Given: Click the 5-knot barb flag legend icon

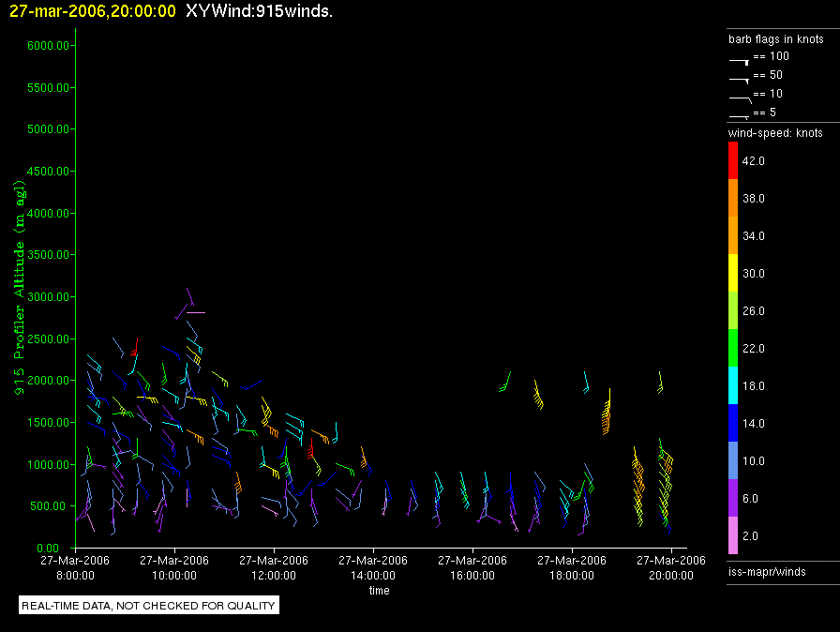Looking at the screenshot, I should click(x=740, y=115).
